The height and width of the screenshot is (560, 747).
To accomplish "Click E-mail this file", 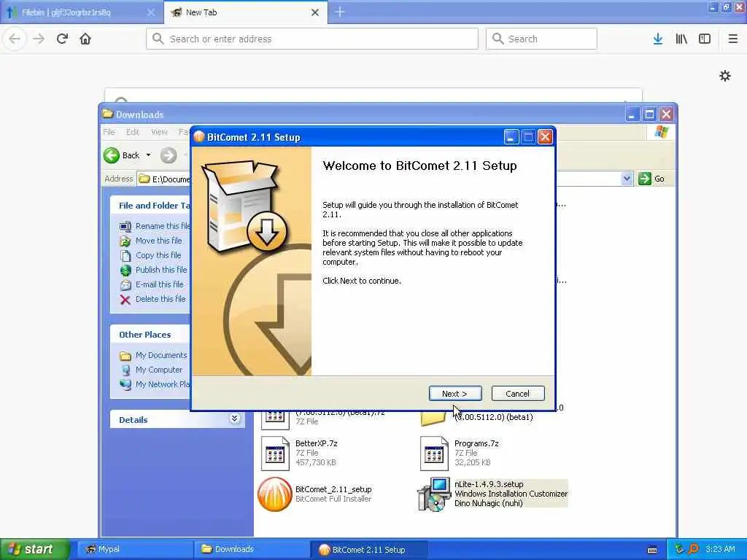I will (x=159, y=284).
